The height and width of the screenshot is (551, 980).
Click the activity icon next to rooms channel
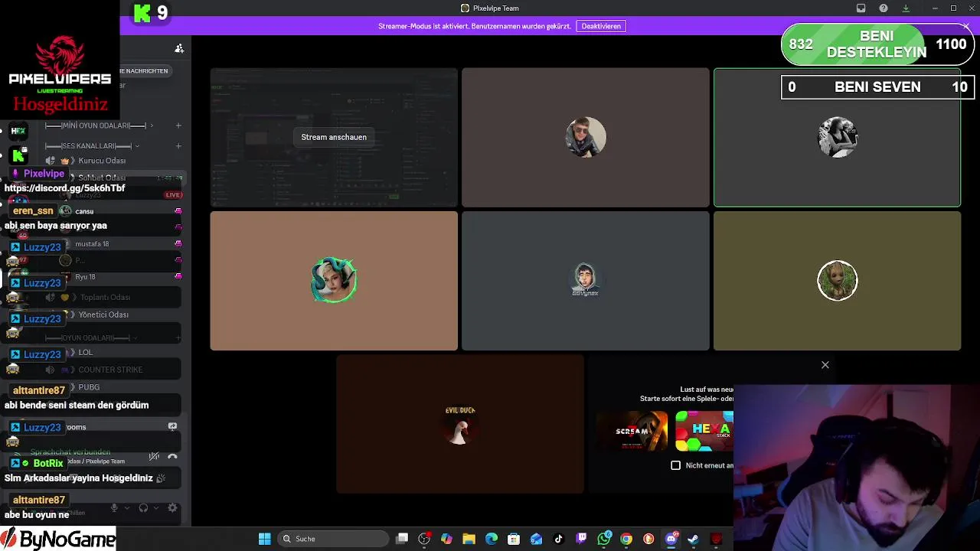point(172,426)
